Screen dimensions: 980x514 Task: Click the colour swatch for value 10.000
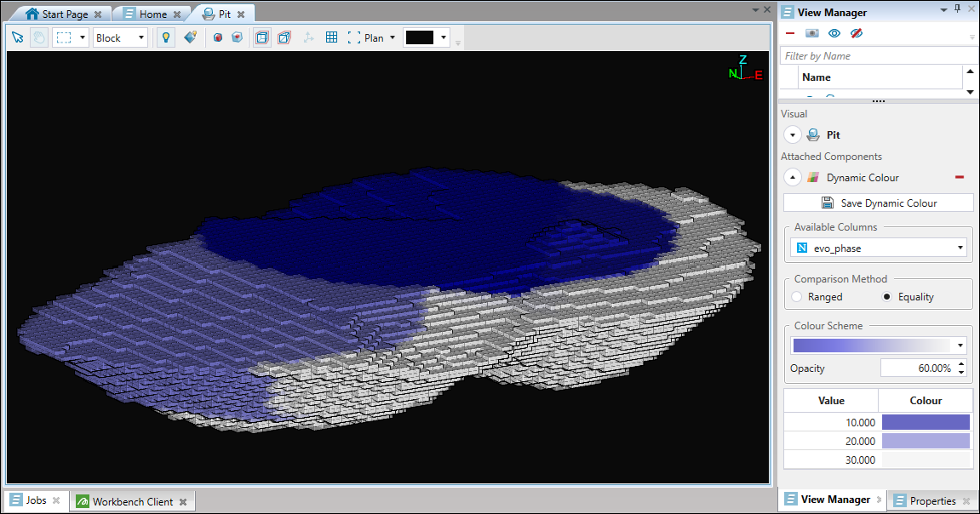point(926,423)
